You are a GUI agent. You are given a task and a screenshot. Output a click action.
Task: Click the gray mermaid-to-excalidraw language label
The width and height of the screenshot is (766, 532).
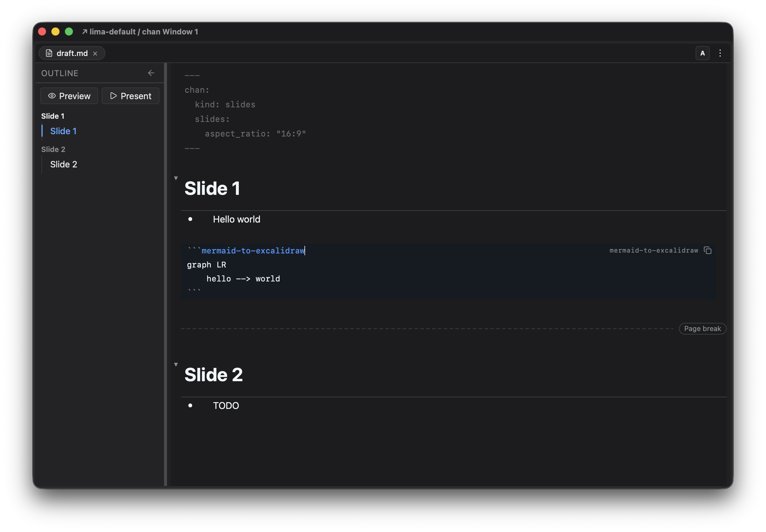coord(654,250)
